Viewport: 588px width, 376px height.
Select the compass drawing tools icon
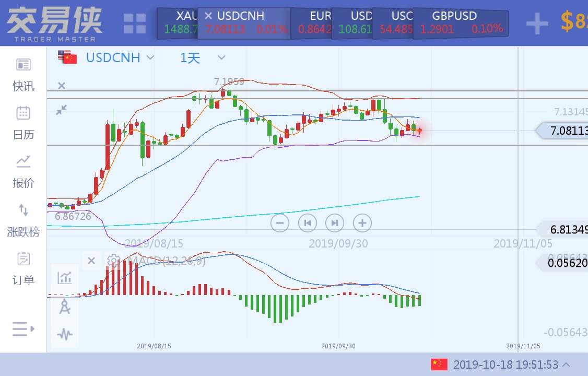click(x=65, y=306)
